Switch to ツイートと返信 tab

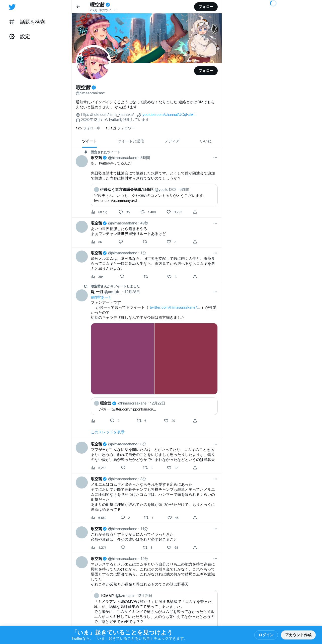(131, 141)
